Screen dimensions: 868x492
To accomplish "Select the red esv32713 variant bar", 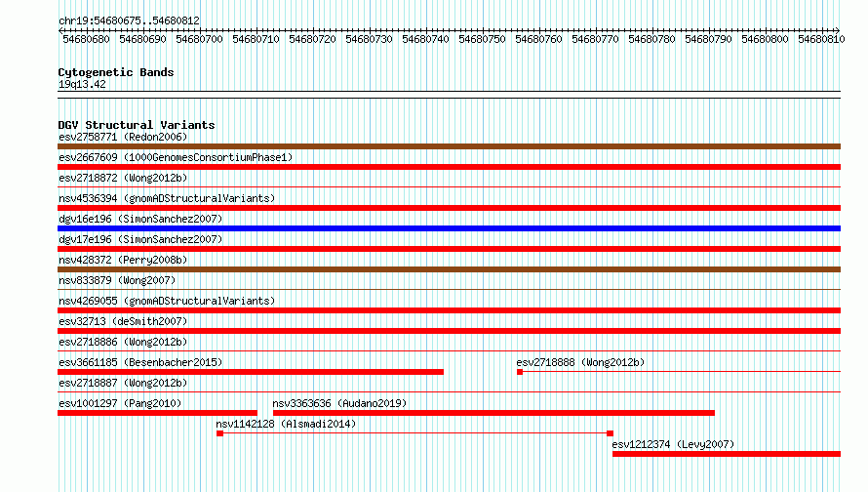I will coord(449,331).
